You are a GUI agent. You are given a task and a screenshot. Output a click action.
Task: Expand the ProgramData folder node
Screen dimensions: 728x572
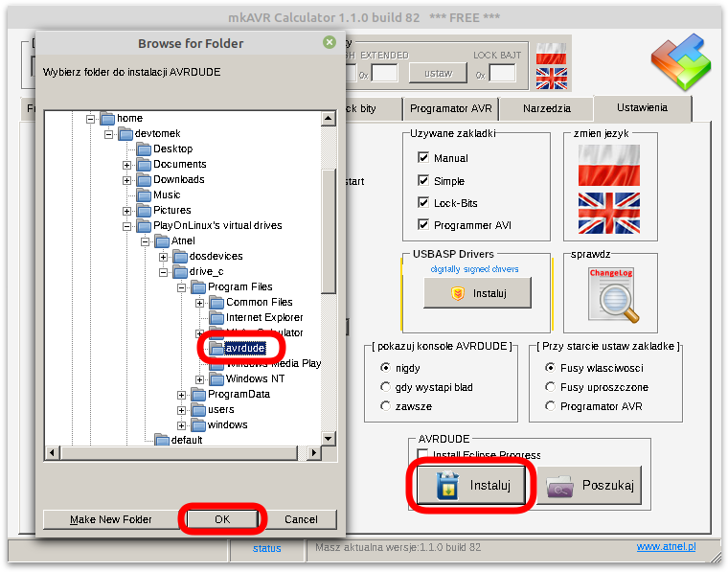pos(180,394)
